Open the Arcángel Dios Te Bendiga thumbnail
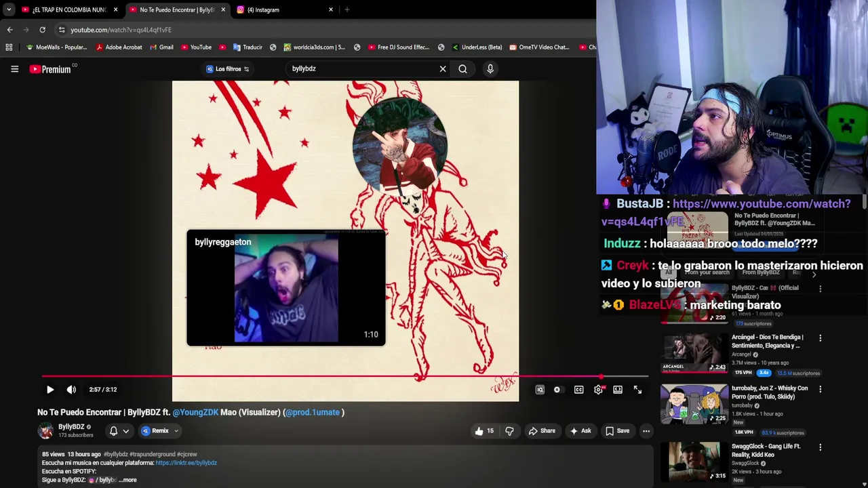868x488 pixels. pyautogui.click(x=694, y=352)
